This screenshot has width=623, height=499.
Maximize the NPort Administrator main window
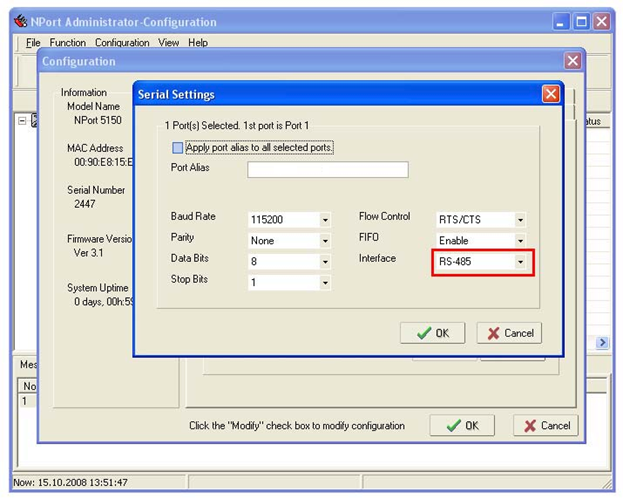582,21
